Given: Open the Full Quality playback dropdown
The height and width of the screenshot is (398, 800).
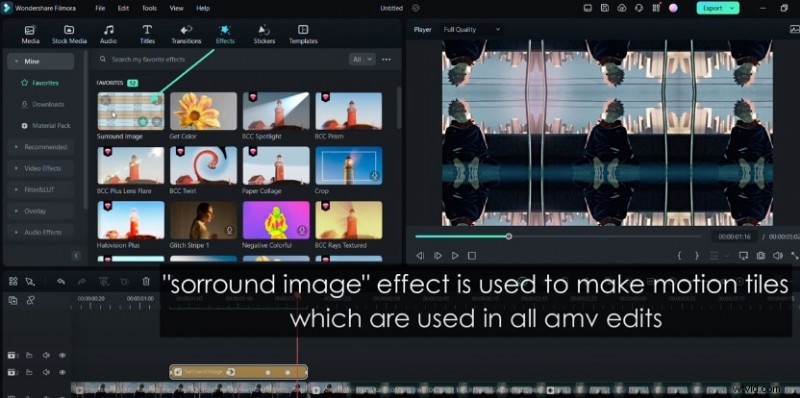Looking at the screenshot, I should coord(471,30).
